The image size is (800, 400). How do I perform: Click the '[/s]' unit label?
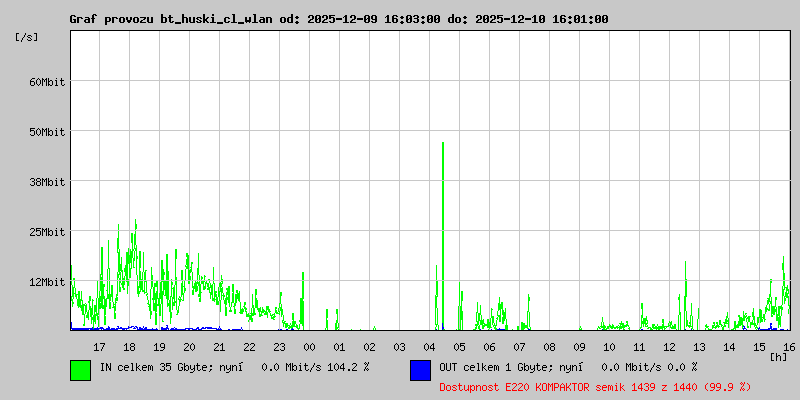(27, 37)
